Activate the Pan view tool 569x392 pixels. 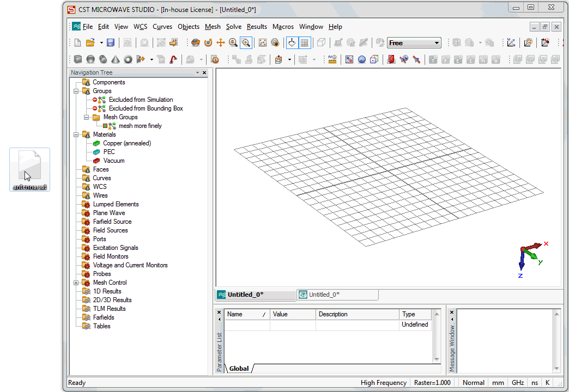click(x=221, y=43)
